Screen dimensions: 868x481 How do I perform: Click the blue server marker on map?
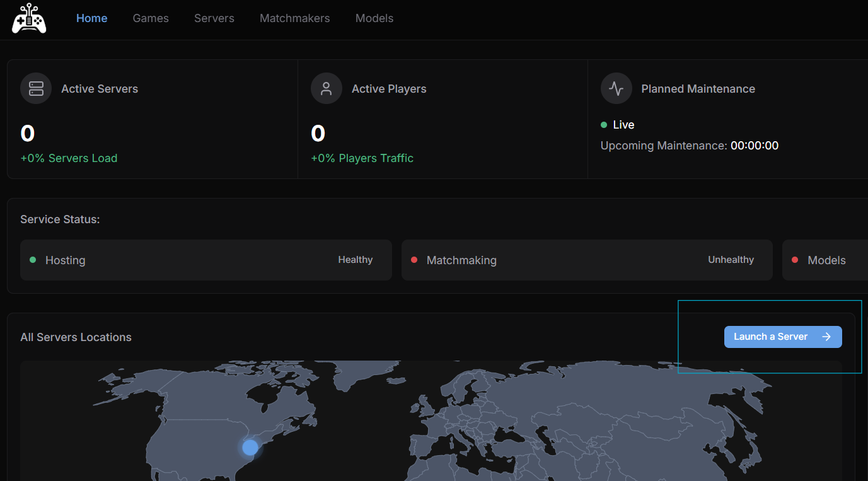tap(250, 448)
